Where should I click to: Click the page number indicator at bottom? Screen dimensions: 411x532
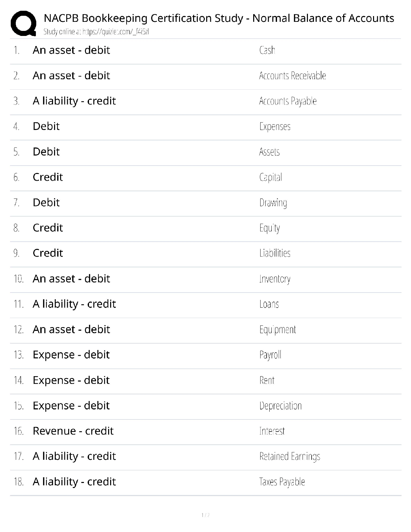[x=205, y=515]
